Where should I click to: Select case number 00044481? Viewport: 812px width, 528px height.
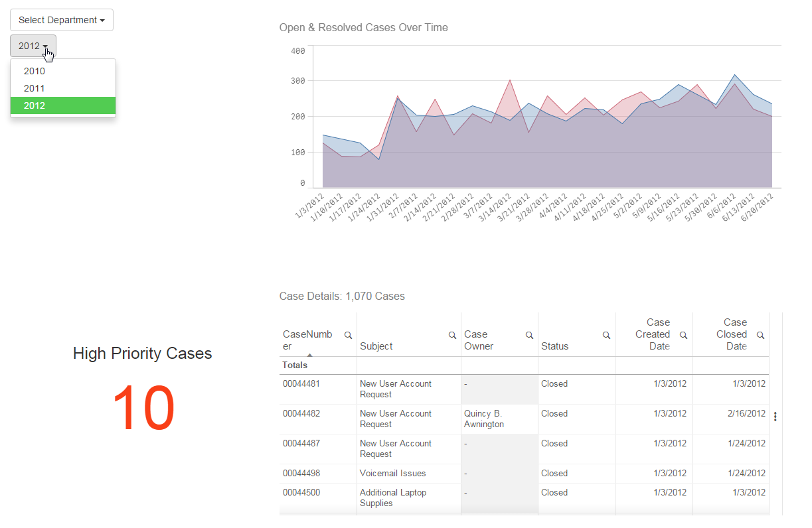(301, 383)
